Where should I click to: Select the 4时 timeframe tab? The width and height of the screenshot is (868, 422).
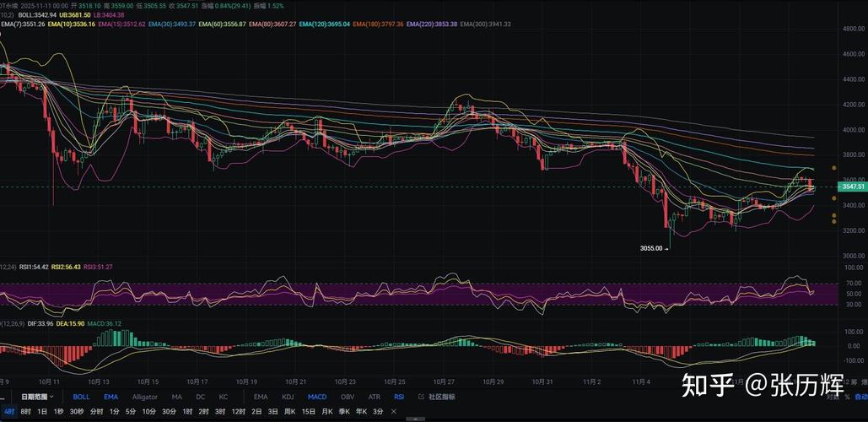tap(8, 411)
